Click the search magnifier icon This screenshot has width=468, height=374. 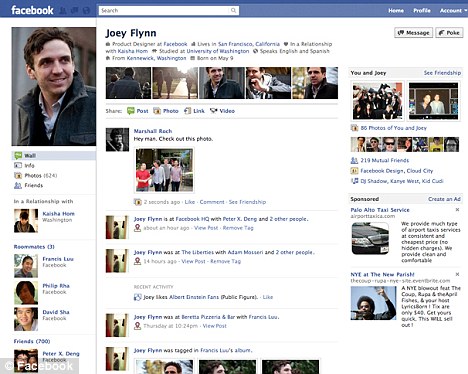tap(234, 10)
